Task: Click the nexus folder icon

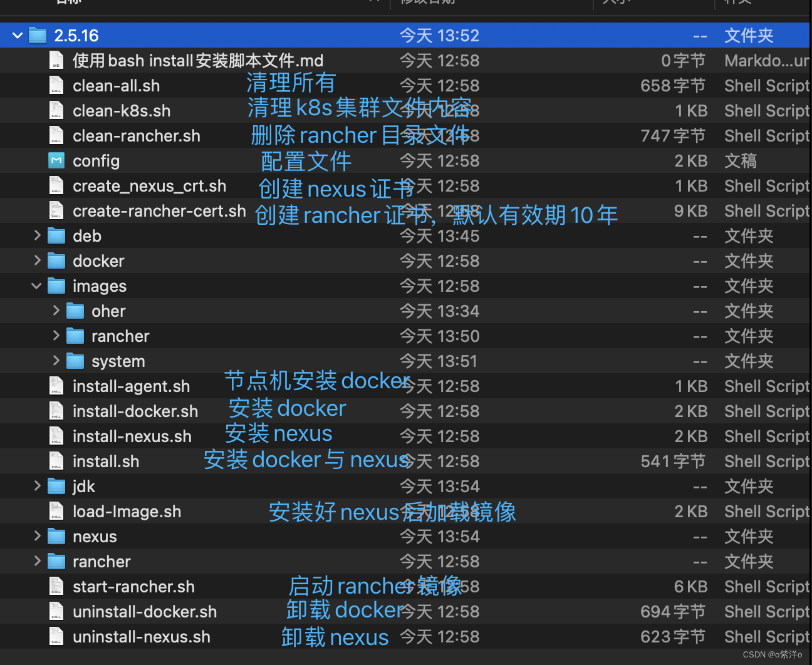Action: (56, 537)
